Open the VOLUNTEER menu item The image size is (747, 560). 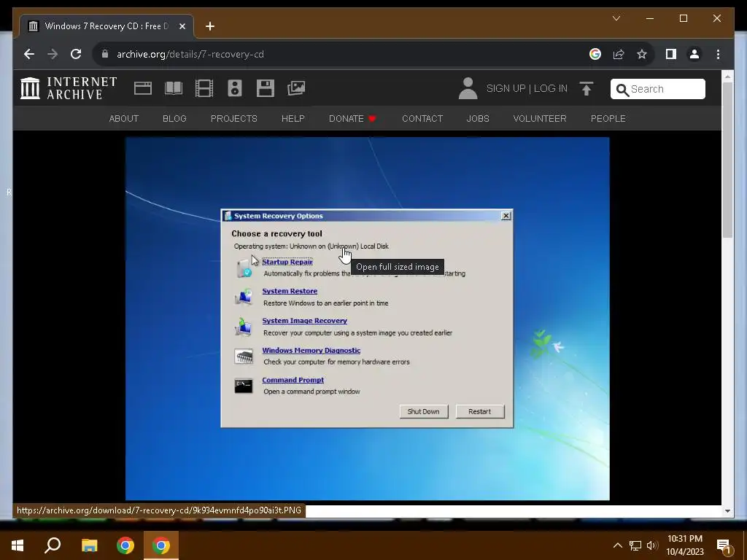[x=540, y=119]
